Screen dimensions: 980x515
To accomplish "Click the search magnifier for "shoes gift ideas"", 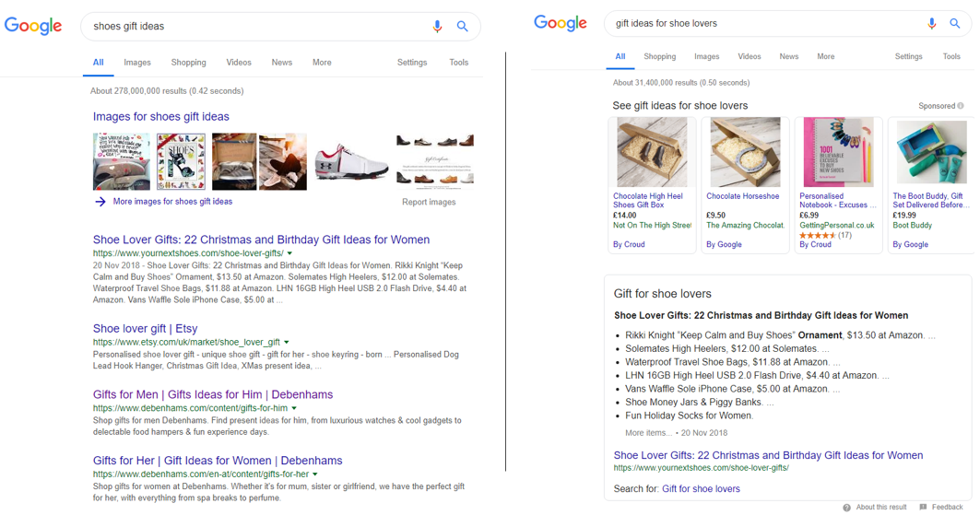I will (x=462, y=27).
